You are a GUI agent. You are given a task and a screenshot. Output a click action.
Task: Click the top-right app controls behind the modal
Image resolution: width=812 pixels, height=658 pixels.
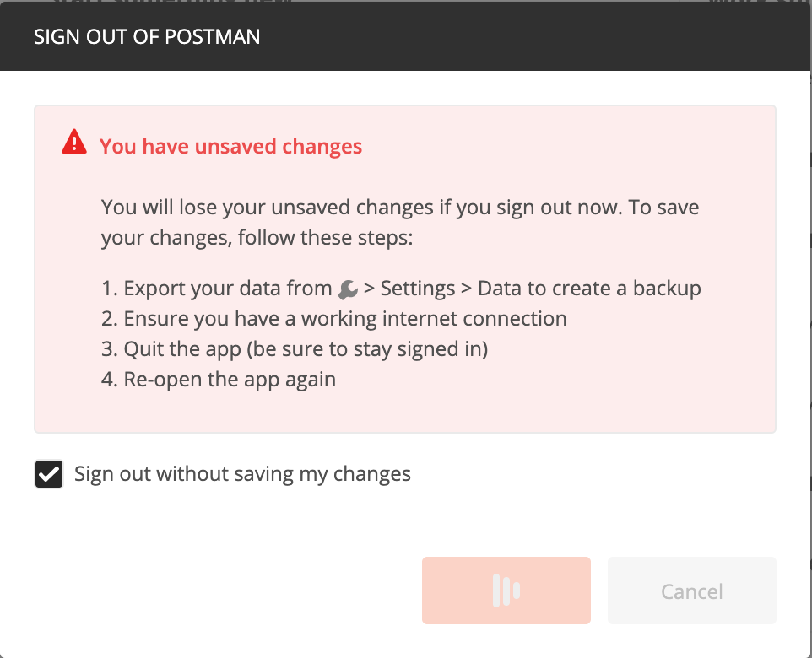pyautogui.click(x=760, y=4)
